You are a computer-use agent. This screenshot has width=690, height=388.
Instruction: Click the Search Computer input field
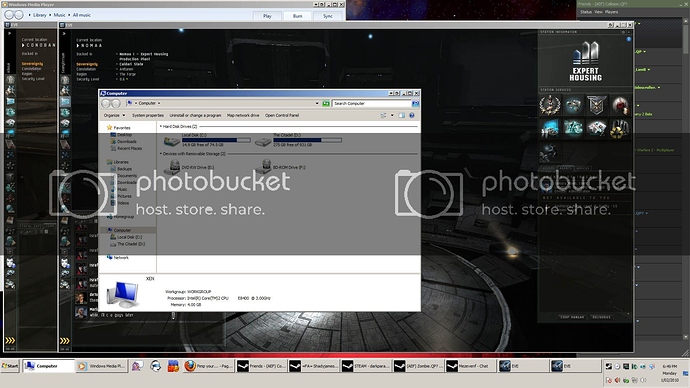(x=371, y=103)
